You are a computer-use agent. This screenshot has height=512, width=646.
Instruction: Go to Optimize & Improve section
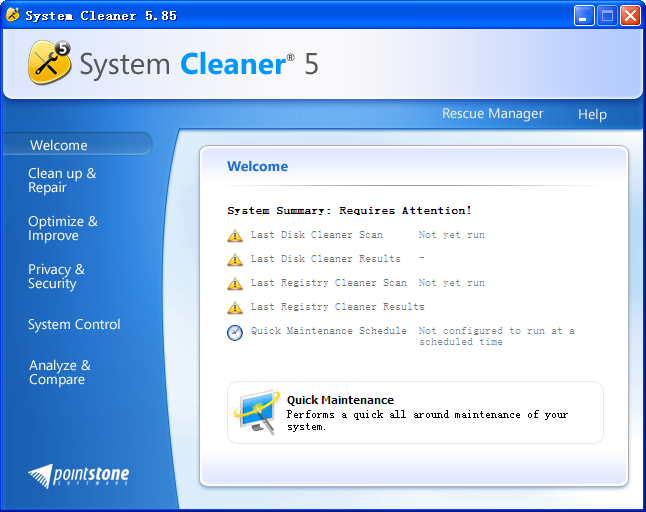(x=63, y=228)
